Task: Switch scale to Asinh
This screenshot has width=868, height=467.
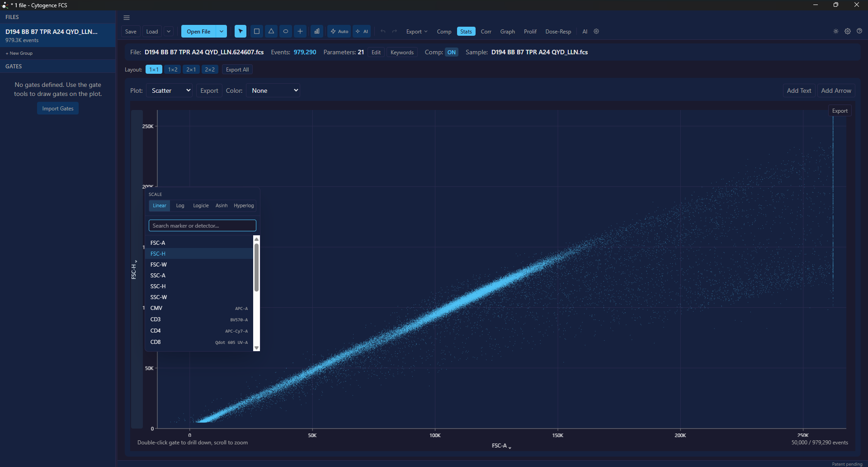Action: [x=222, y=205]
